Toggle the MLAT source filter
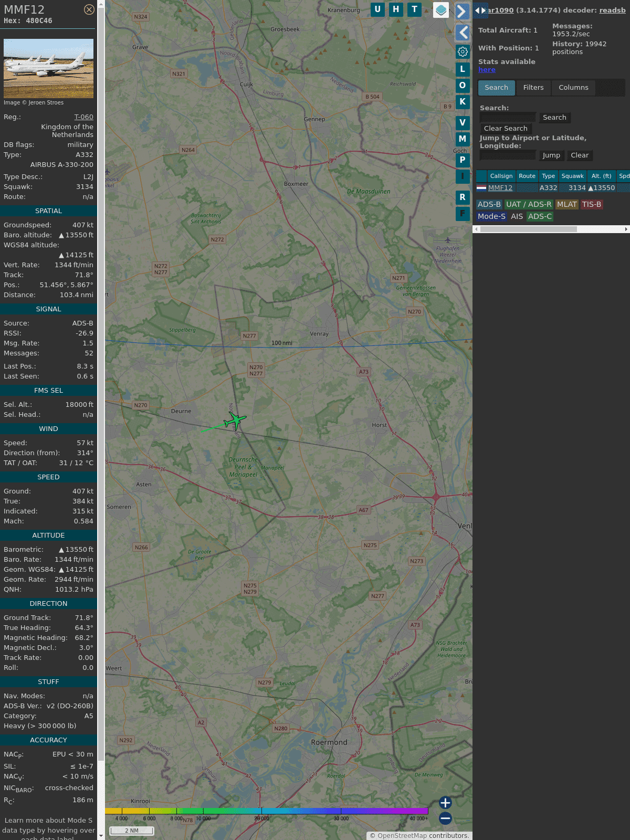This screenshot has height=840, width=630. point(566,205)
